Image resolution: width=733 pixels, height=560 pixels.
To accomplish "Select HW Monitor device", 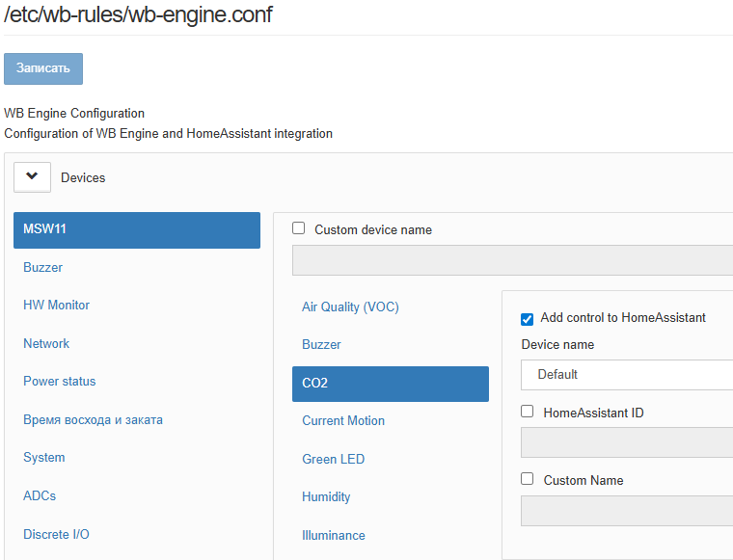I will click(x=57, y=306).
